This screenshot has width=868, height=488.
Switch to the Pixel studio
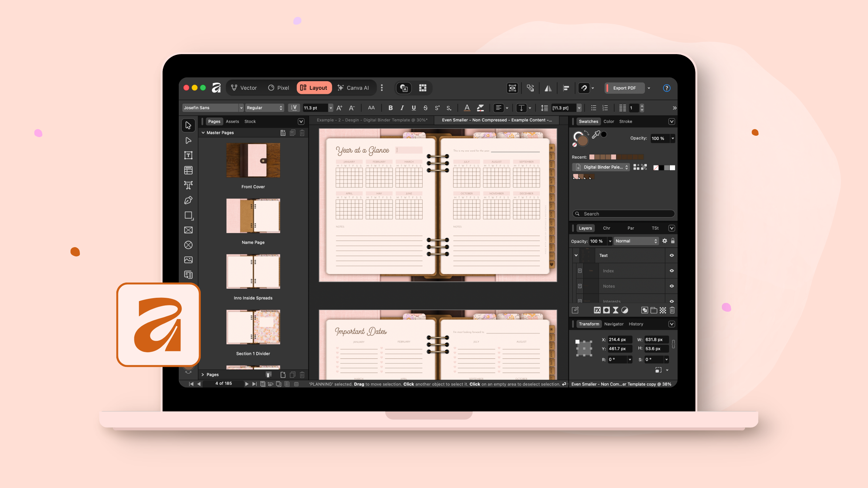click(x=279, y=88)
